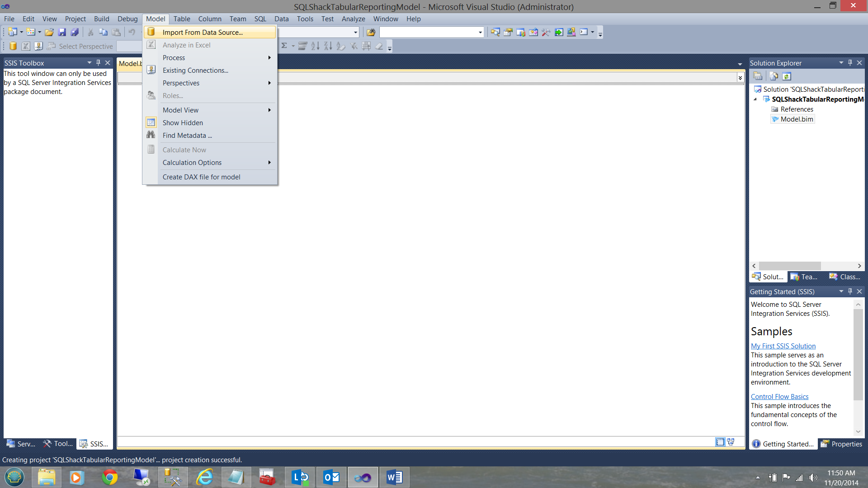This screenshot has width=868, height=488.
Task: Click the Find in Files toolbar icon
Action: pos(371,32)
